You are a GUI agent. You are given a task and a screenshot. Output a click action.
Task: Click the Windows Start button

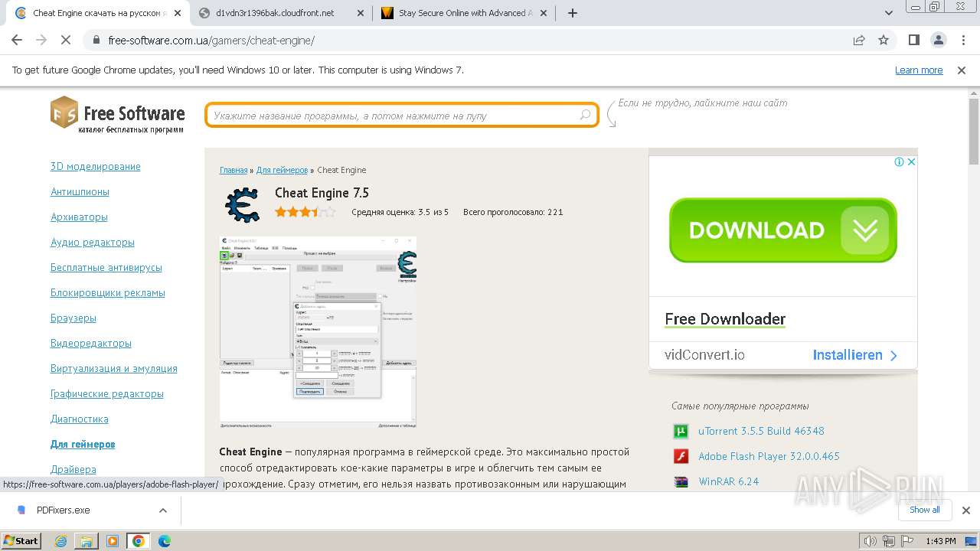21,541
